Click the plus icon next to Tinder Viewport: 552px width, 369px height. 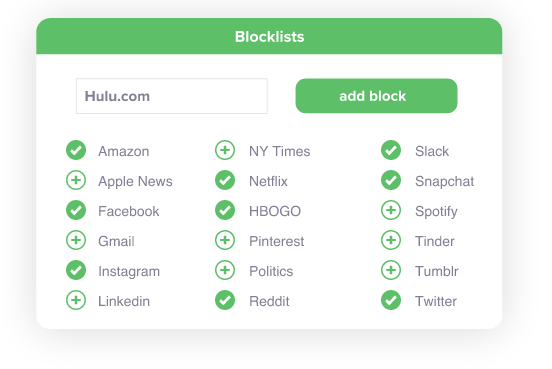coord(391,240)
